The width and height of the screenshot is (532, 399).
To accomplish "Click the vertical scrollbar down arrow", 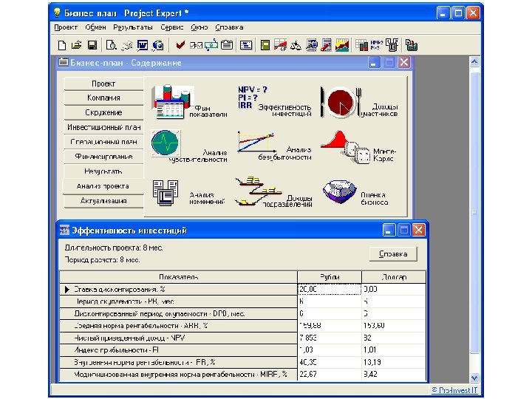I will pos(474,378).
